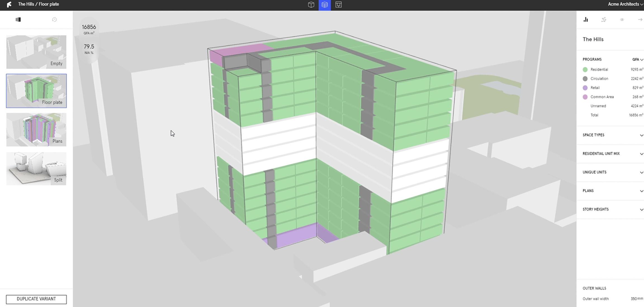The height and width of the screenshot is (307, 644).
Task: Click the Duplicate Variant button
Action: [36, 299]
